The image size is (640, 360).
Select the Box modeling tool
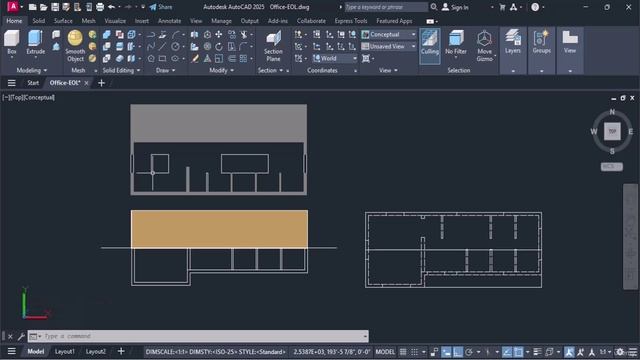pyautogui.click(x=12, y=42)
